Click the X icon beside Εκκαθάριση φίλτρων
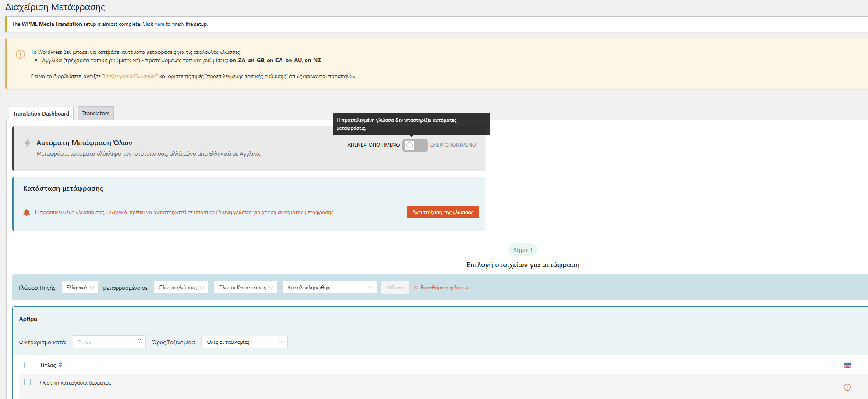The width and height of the screenshot is (868, 399). (x=416, y=288)
